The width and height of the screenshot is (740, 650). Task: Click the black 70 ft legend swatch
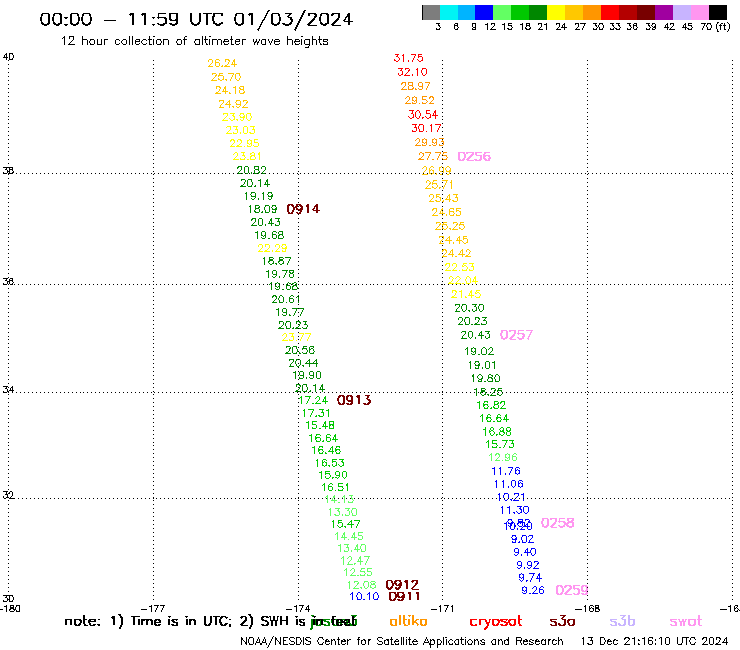pyautogui.click(x=718, y=12)
